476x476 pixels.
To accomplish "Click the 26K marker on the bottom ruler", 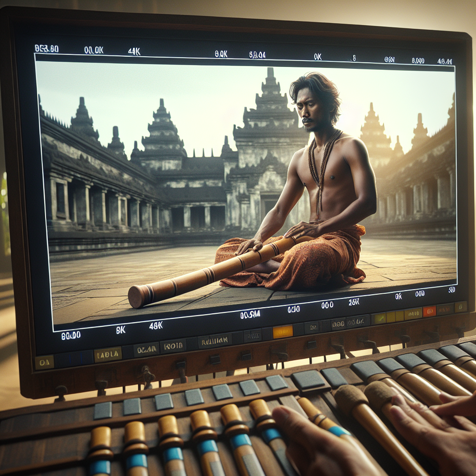I will pos(354,302).
